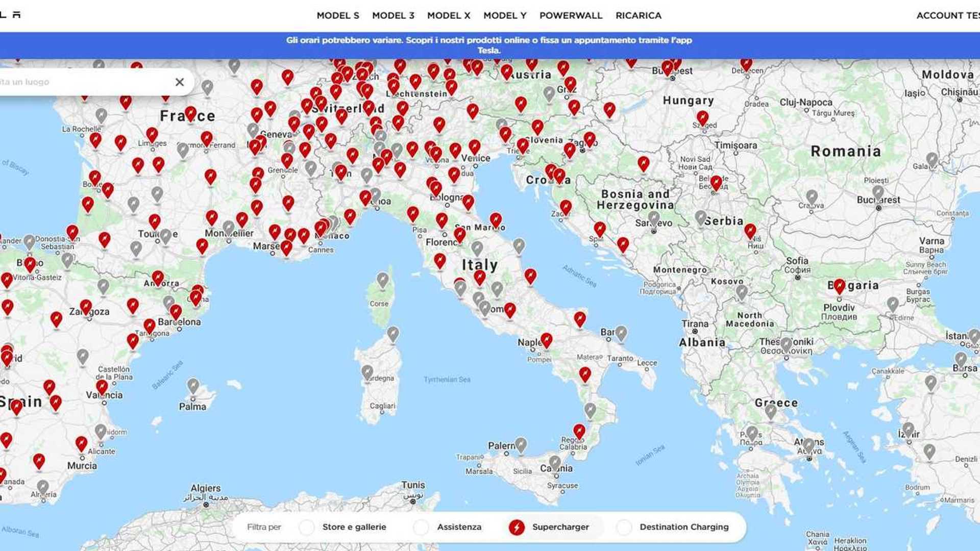Click the red lightning Supercharger filter icon
The image size is (980, 551).
(517, 527)
